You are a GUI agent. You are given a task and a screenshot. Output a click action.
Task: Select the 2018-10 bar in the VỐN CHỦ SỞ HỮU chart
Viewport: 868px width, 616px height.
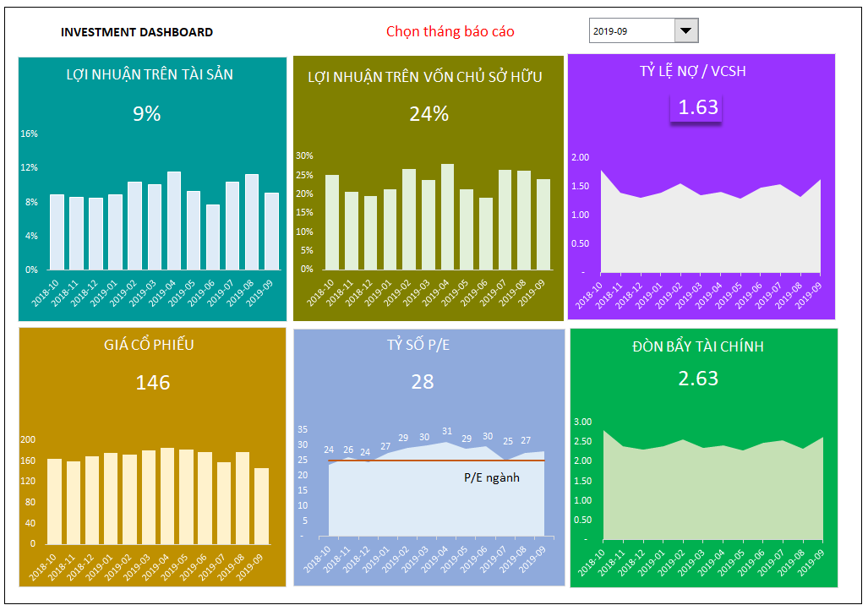tap(332, 222)
